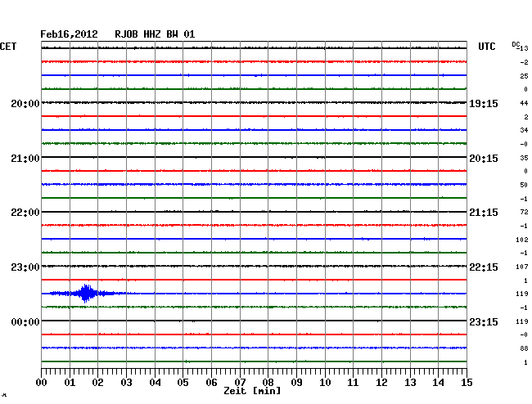532x404 pixels.
Task: Select the 21:00 CET time label
Action: [25, 159]
